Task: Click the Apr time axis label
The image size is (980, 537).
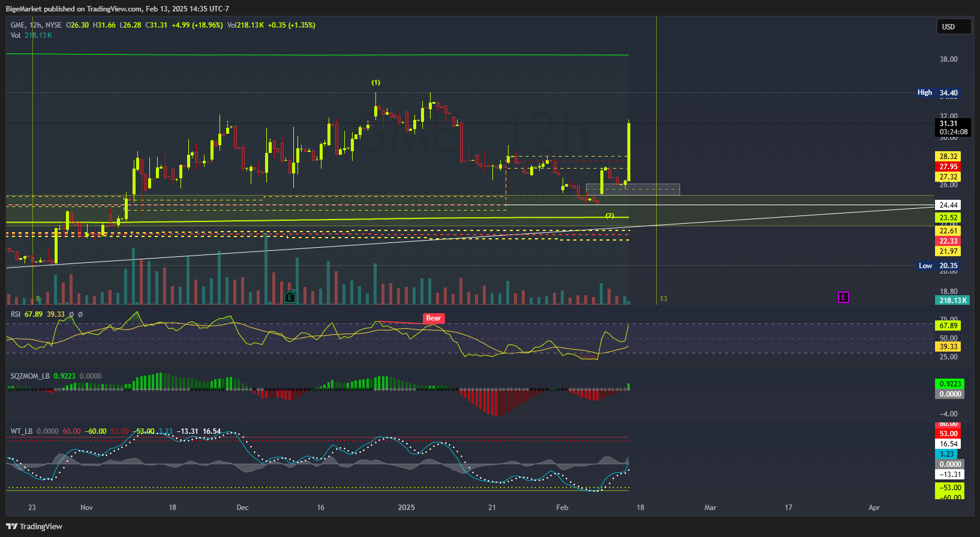Action: 874,508
